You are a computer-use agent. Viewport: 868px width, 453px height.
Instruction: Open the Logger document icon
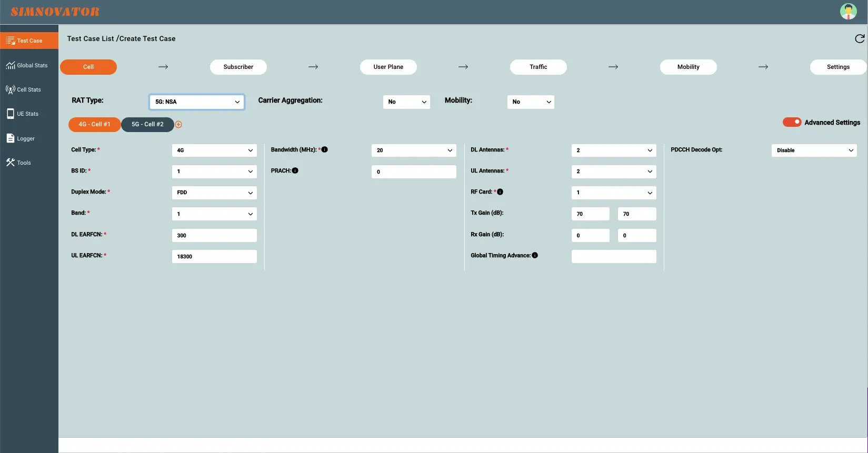pos(11,138)
